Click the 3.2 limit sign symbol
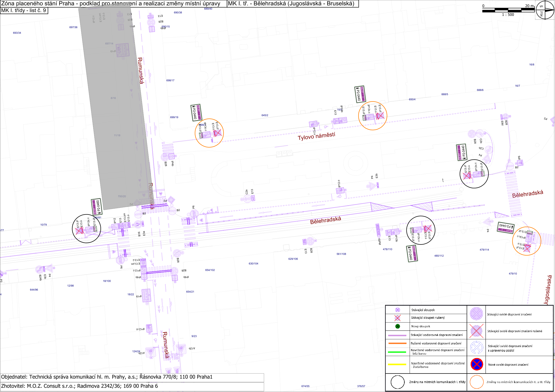The image size is (555, 392). tap(138, 224)
